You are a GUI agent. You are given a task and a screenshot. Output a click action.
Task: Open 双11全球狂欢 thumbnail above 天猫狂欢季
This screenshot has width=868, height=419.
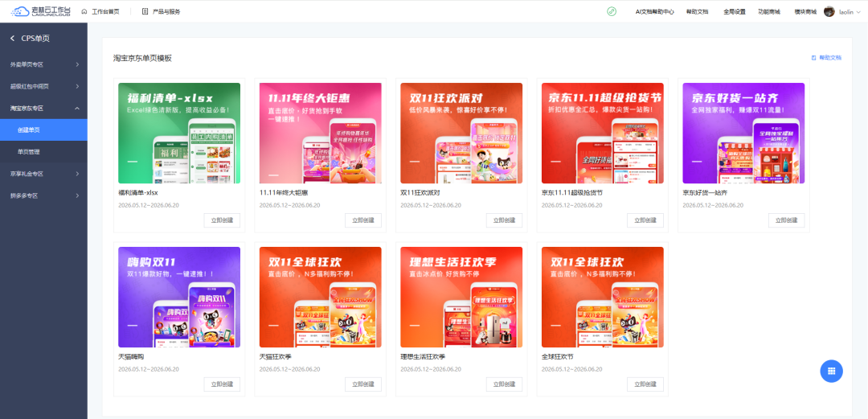click(x=321, y=297)
